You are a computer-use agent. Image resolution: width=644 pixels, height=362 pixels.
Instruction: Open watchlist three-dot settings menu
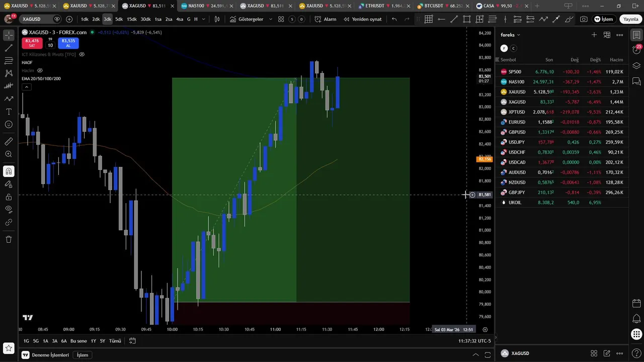[x=620, y=35]
